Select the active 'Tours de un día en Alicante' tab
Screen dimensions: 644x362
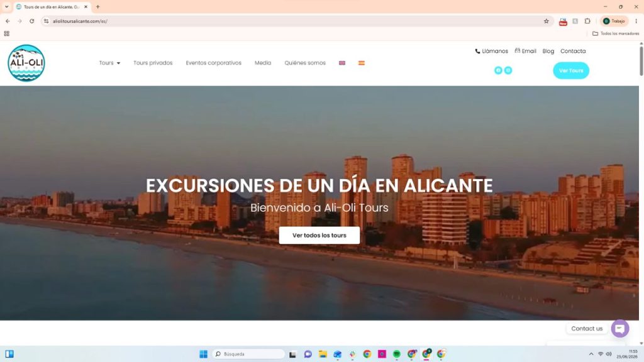[x=50, y=7]
